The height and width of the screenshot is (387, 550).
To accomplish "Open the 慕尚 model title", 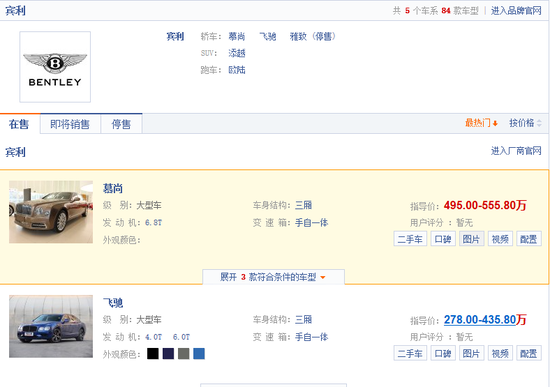I will click(113, 188).
